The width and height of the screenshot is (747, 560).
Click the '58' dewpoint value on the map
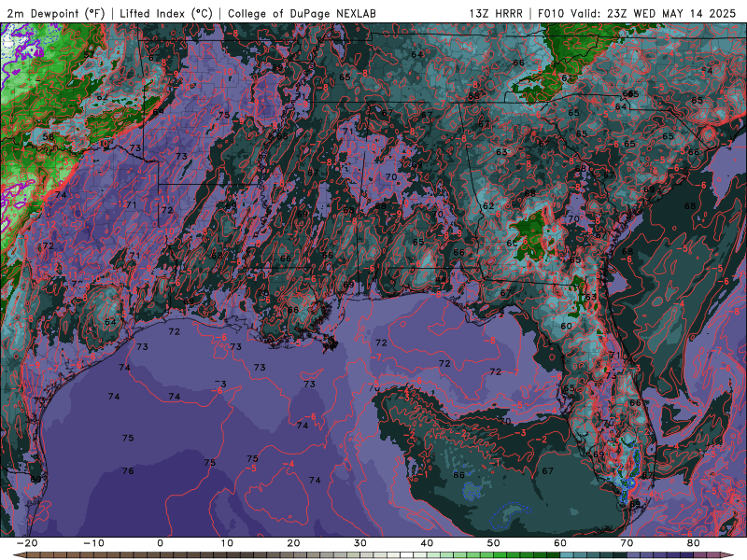tap(49, 137)
